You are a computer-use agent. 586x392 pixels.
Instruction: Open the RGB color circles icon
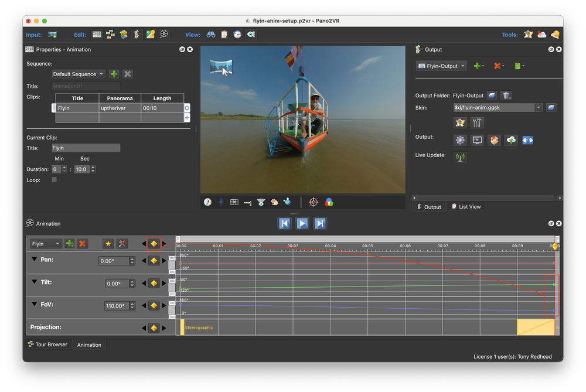point(329,202)
